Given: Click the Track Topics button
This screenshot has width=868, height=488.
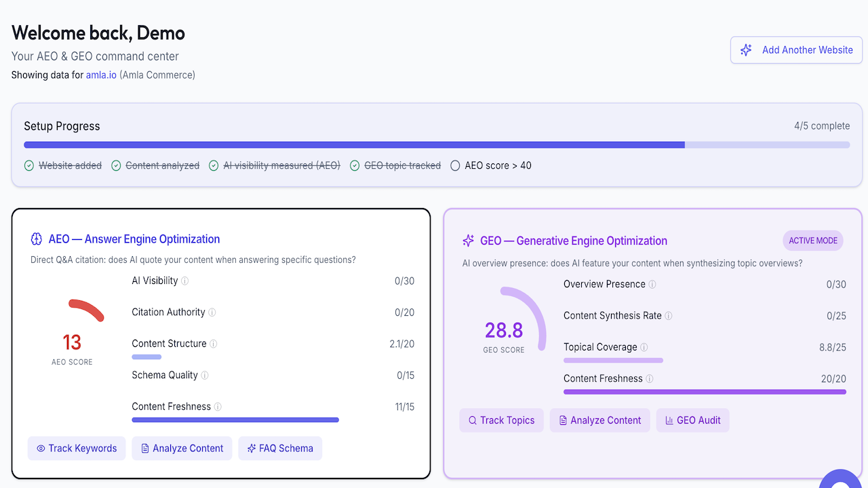Looking at the screenshot, I should click(x=501, y=420).
